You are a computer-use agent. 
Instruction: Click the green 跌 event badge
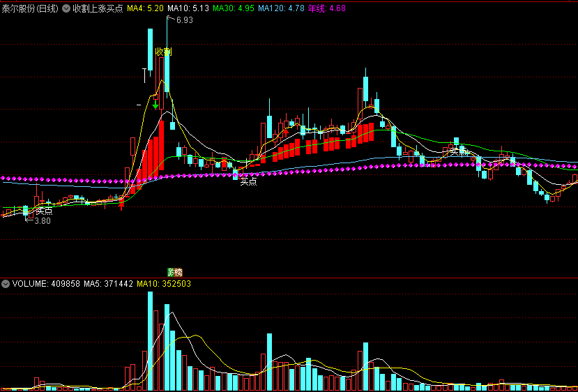click(x=171, y=273)
